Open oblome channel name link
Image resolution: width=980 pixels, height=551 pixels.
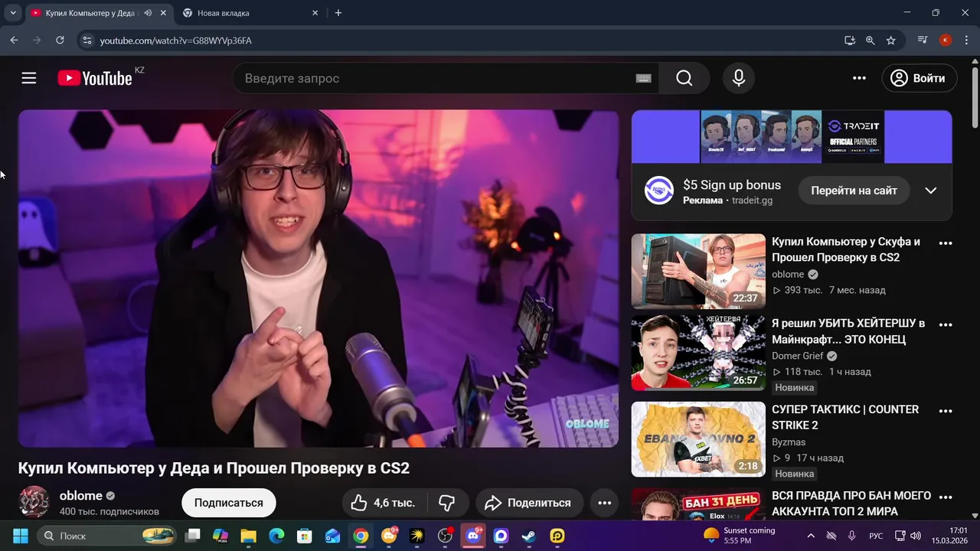[81, 495]
